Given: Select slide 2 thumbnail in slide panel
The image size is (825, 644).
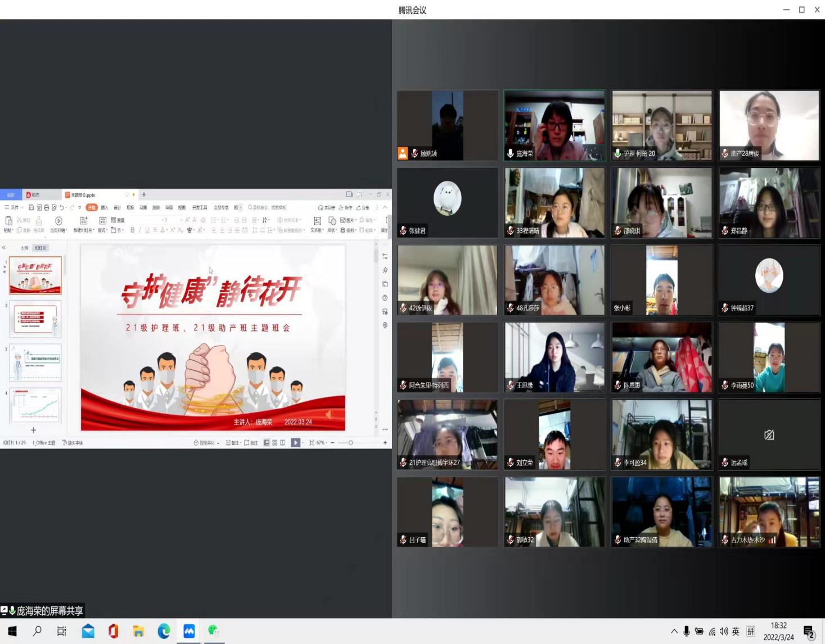Looking at the screenshot, I should point(35,319).
